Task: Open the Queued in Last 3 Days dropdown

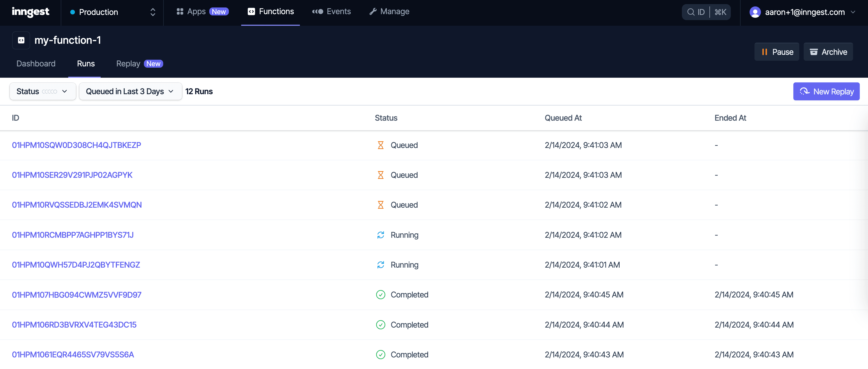Action: 130,91
